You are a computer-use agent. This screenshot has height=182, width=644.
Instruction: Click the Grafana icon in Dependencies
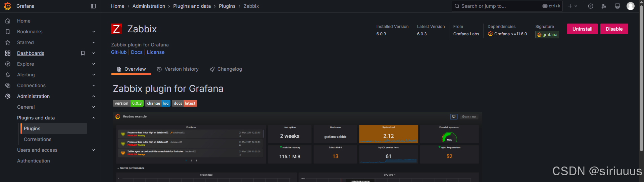[490, 34]
